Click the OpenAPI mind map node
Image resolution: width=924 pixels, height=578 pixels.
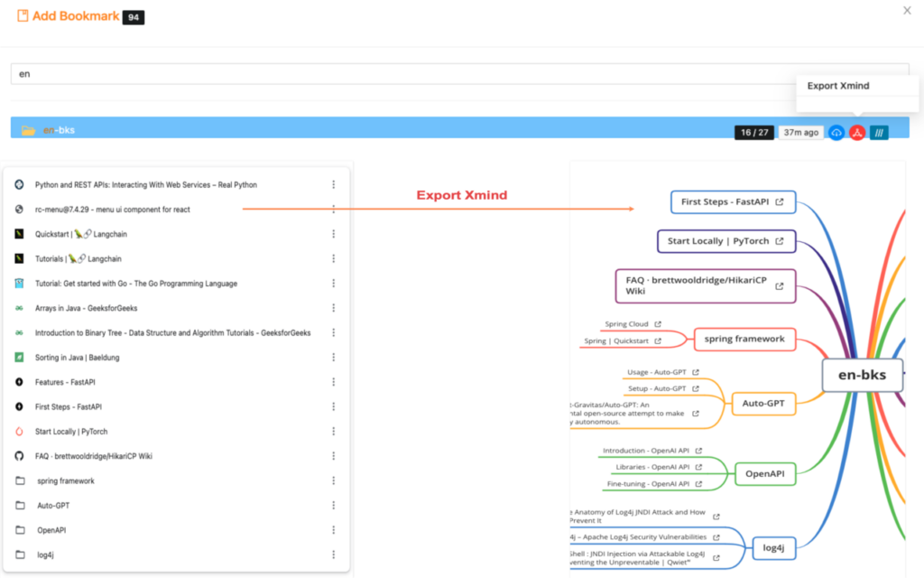click(765, 474)
